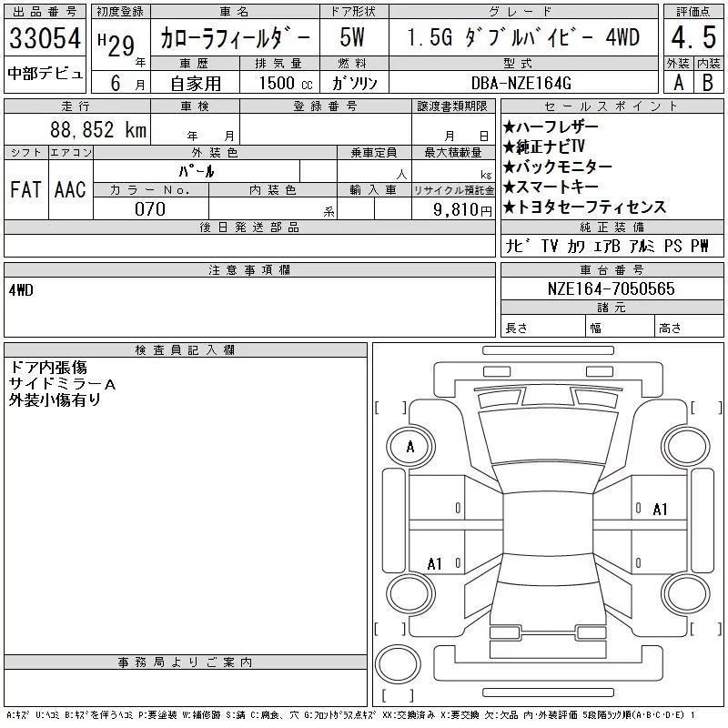The height and width of the screenshot is (728, 728).
Task: Click vehicle history 自家用
Action: [x=196, y=84]
